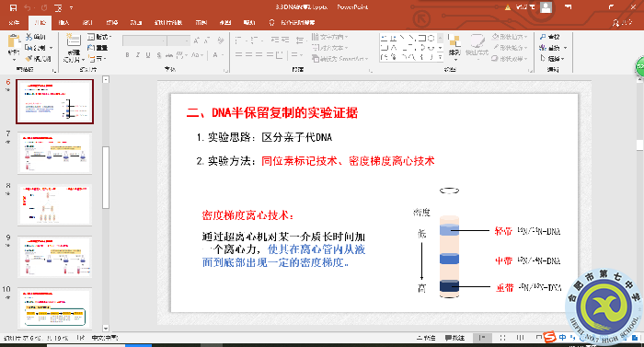The image size is (644, 347).
Task: Start slideshow from Quick Access Toolbar
Action: tap(58, 7)
